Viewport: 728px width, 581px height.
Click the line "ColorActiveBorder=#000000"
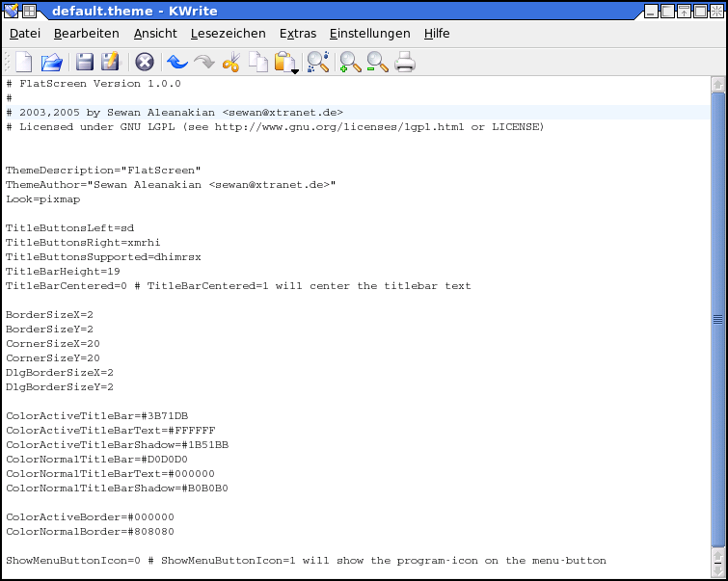pos(90,517)
